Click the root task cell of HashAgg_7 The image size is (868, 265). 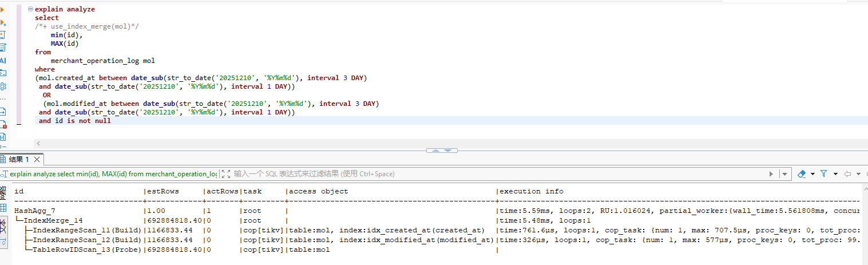pos(253,211)
